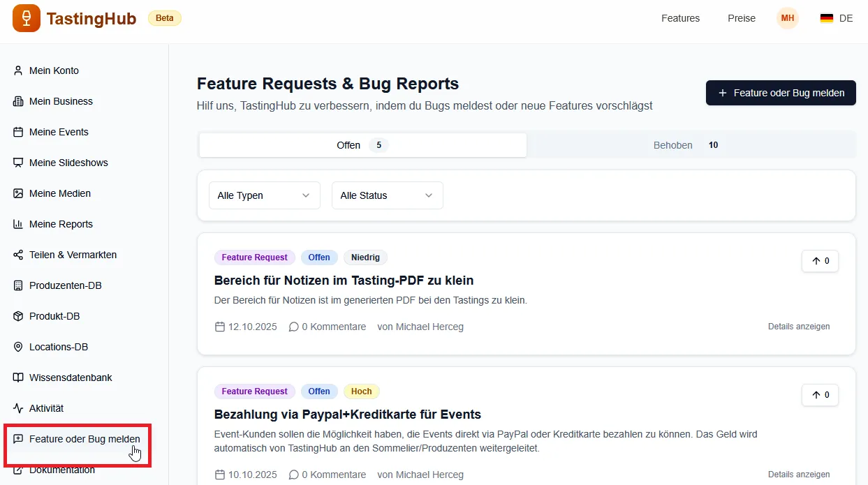Upvote the Paypal+Kreditkarte payment request
This screenshot has width=868, height=485.
(820, 395)
